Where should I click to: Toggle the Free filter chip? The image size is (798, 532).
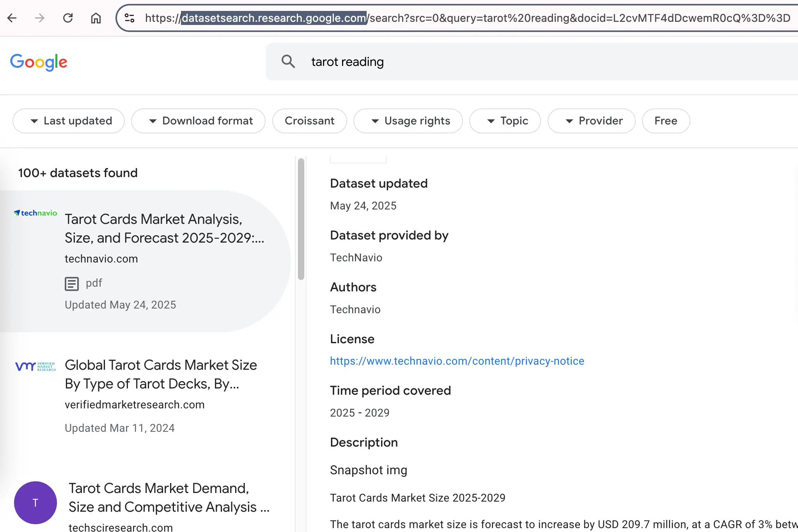666,121
